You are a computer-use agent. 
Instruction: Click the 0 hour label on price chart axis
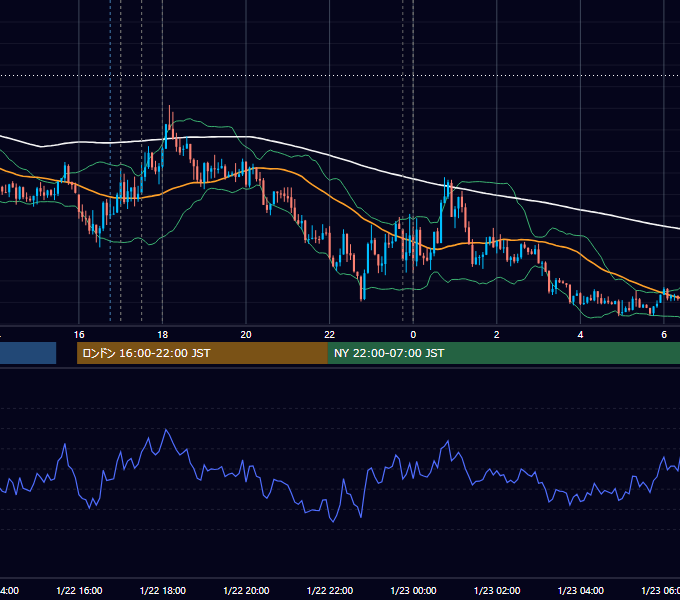(x=413, y=335)
